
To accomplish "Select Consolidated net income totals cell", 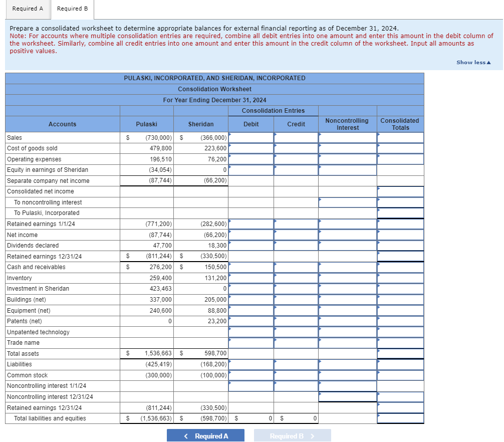I will point(400,191).
